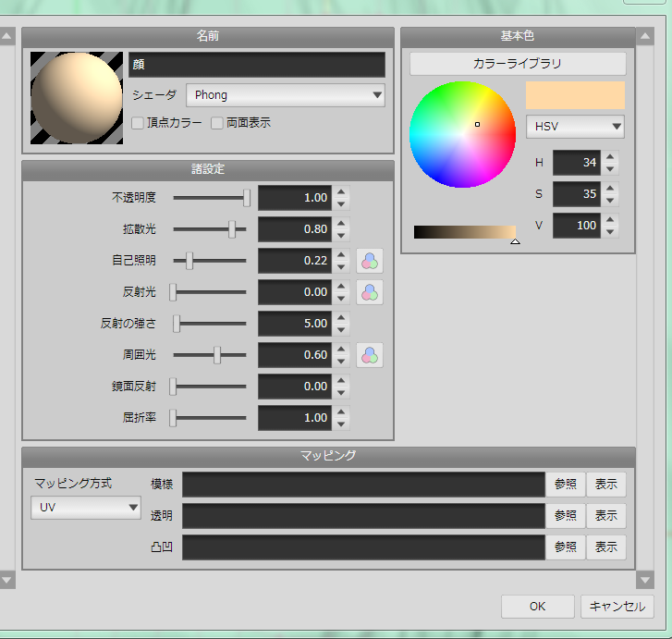The height and width of the screenshot is (639, 672).
Task: Open color picker icon for 反射光
Action: pos(370,292)
